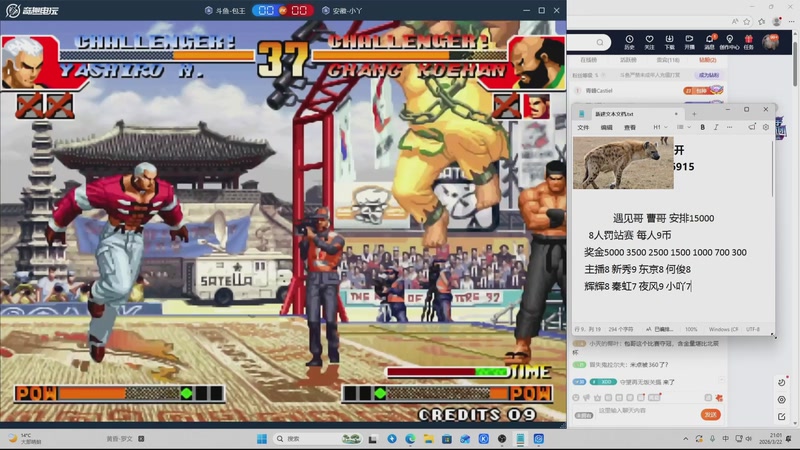Click the red gift icon beside chat toolbar
This screenshot has height=450, width=800.
pos(719,397)
